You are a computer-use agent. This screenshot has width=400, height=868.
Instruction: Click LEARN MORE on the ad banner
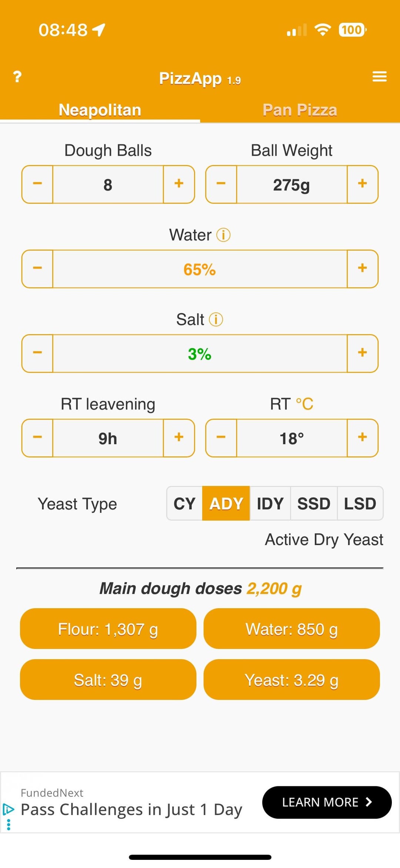(327, 802)
